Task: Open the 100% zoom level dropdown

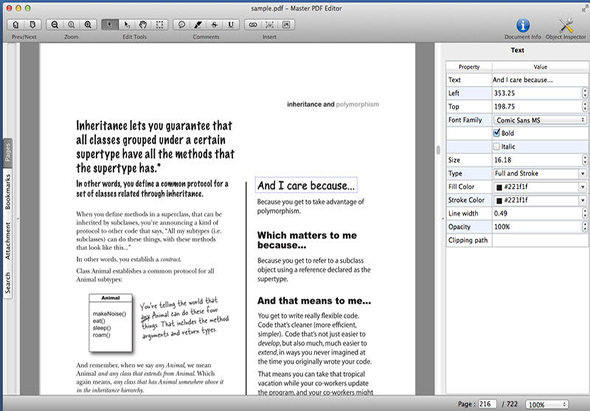Action: pyautogui.click(x=547, y=405)
